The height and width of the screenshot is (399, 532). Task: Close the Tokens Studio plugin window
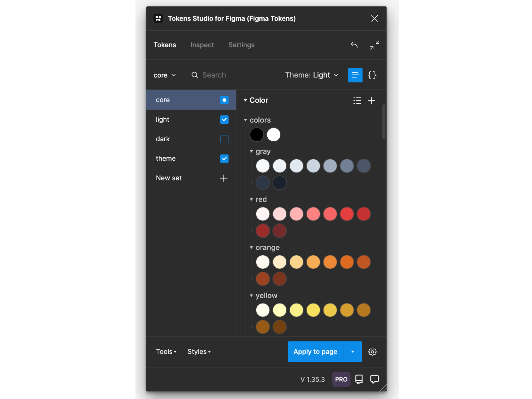click(x=374, y=18)
